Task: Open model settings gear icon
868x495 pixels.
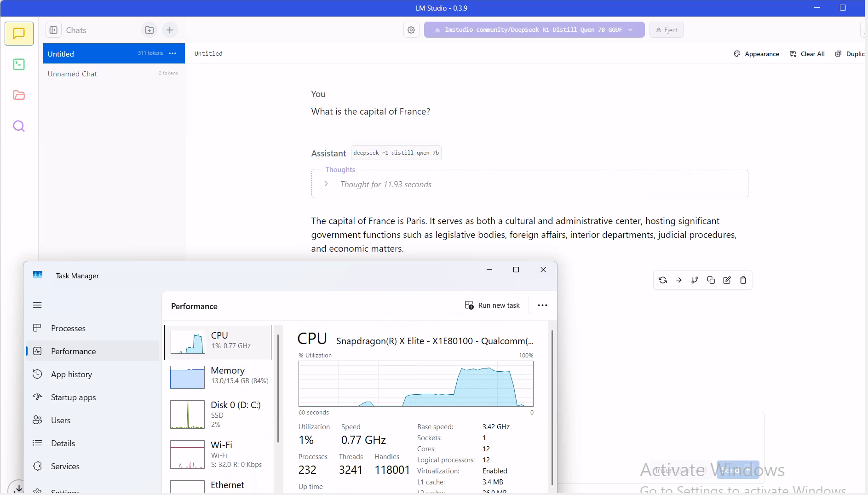Action: 411,30
